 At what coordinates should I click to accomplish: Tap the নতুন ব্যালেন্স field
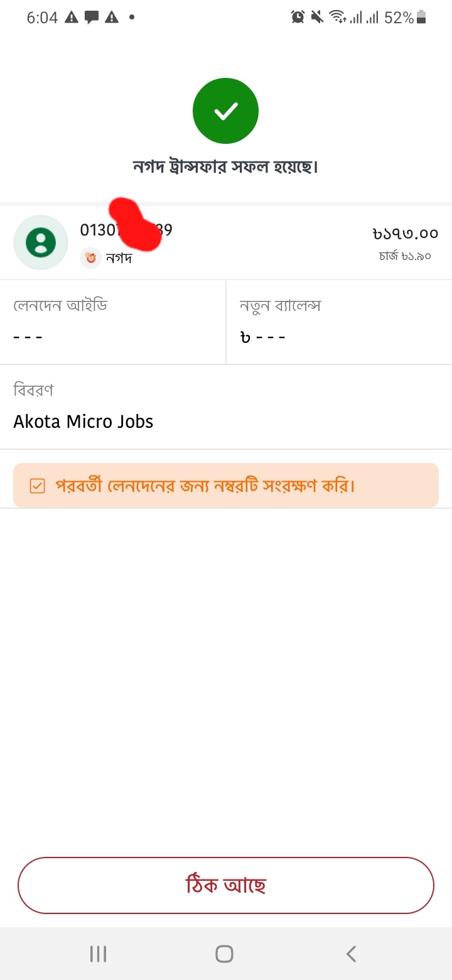339,322
